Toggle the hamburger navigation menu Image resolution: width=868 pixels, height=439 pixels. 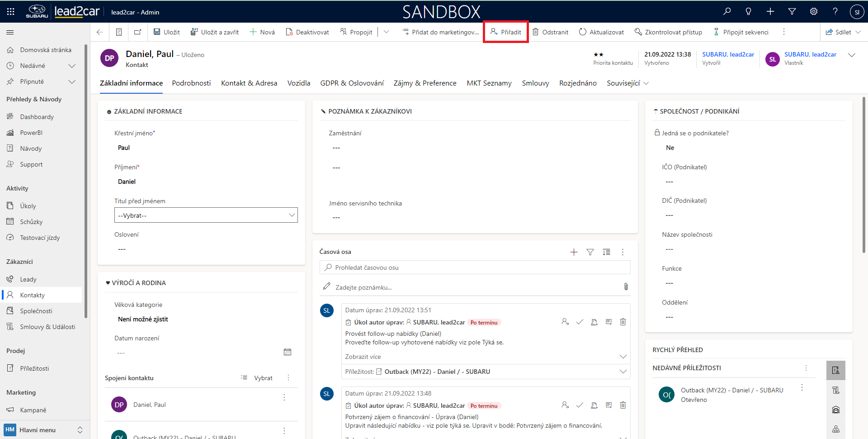pyautogui.click(x=10, y=32)
